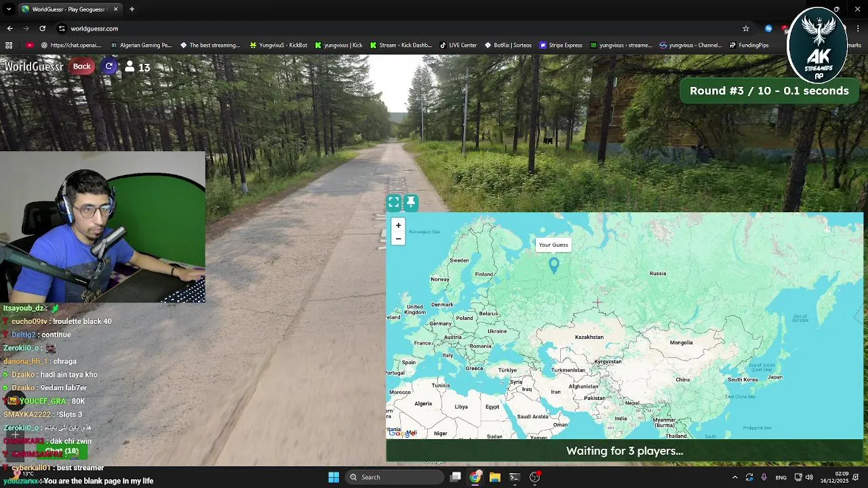The image size is (868, 488).
Task: Open the BotRix | Sorteos bookmark
Action: tap(508, 45)
